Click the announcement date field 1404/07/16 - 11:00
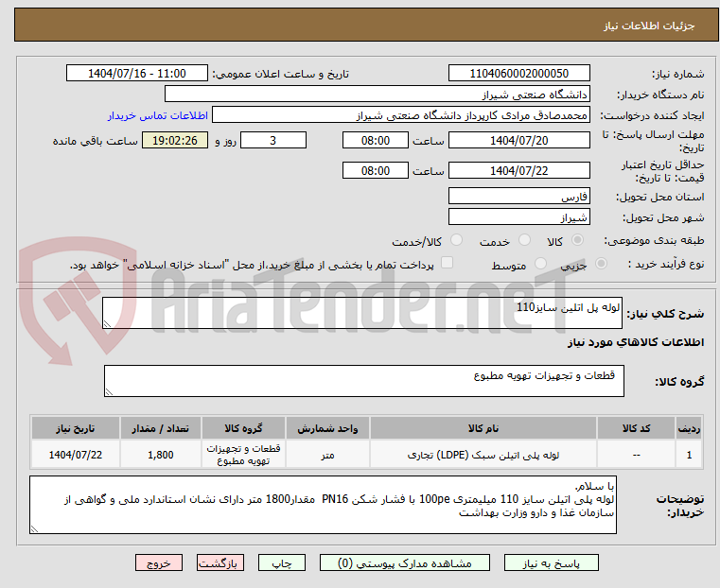Viewport: 720px width, 588px height. [137, 74]
